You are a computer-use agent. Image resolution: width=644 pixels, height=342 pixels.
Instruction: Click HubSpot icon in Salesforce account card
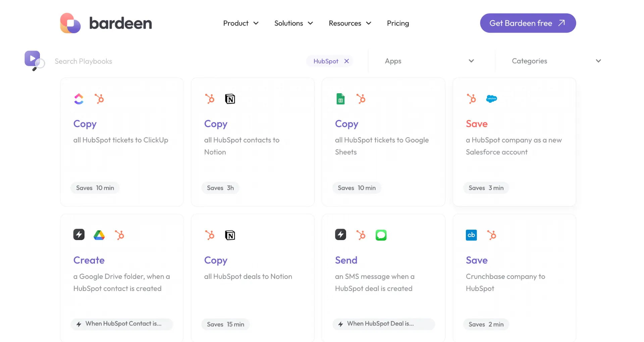[471, 99]
